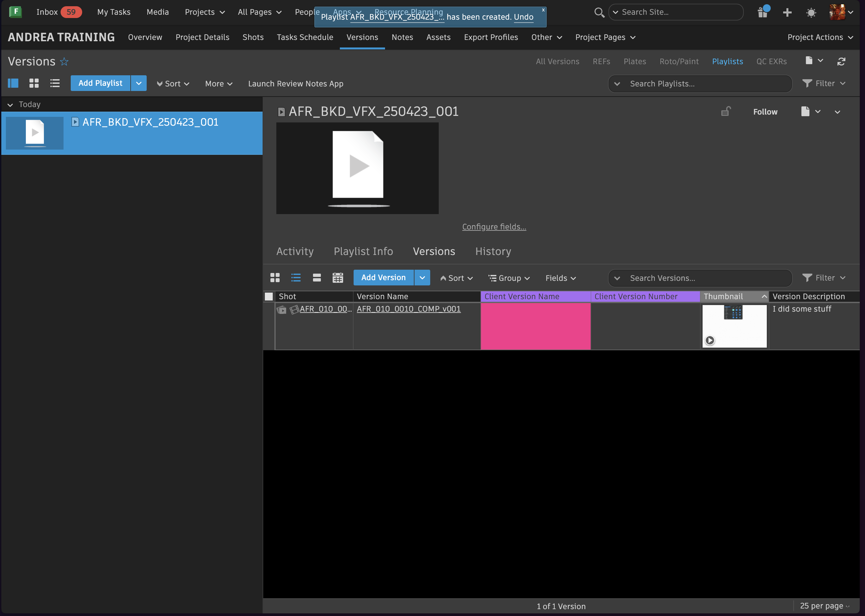Click the refresh page icon
The height and width of the screenshot is (616, 865).
pos(841,62)
